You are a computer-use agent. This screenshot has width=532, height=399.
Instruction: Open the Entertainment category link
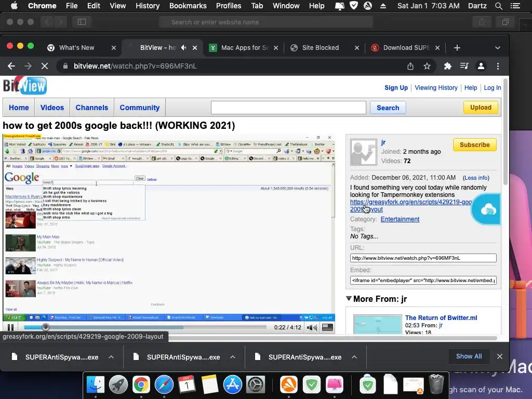click(x=400, y=219)
